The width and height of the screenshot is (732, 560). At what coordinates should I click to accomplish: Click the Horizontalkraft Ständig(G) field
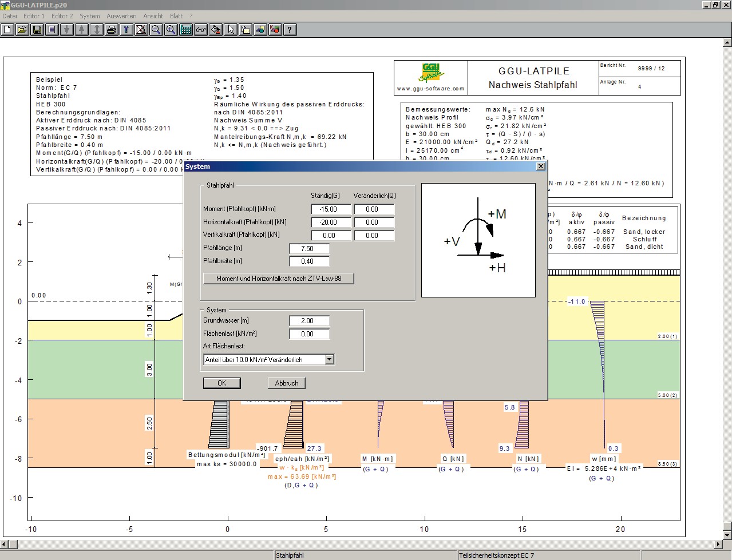(331, 223)
